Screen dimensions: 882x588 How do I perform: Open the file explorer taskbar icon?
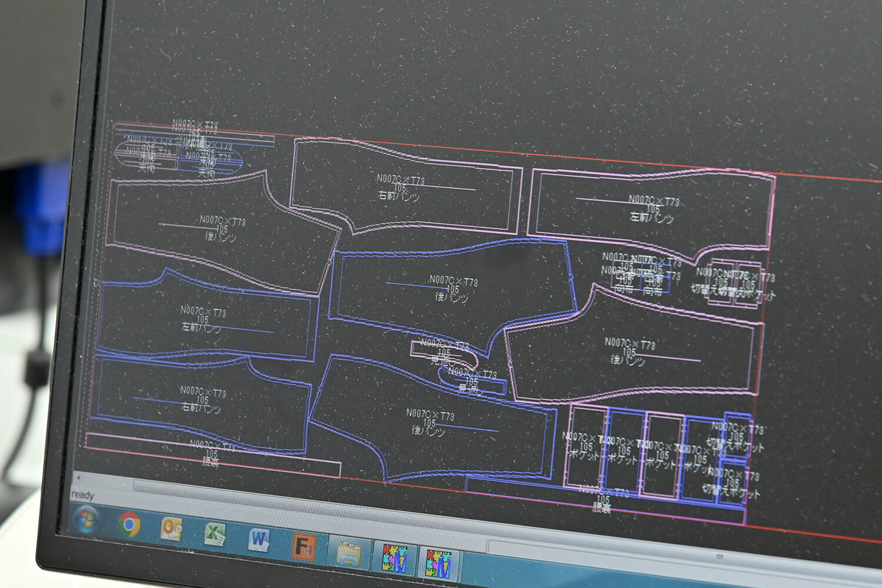(349, 553)
